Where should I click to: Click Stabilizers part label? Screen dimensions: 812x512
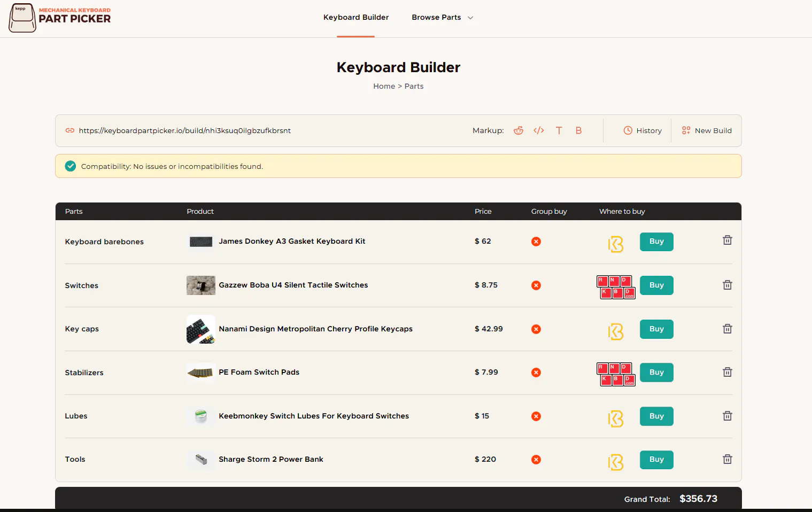pyautogui.click(x=84, y=373)
